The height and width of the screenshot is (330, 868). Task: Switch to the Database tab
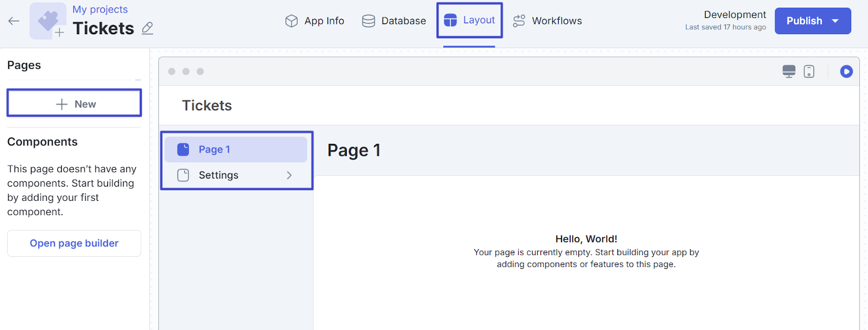pos(394,21)
